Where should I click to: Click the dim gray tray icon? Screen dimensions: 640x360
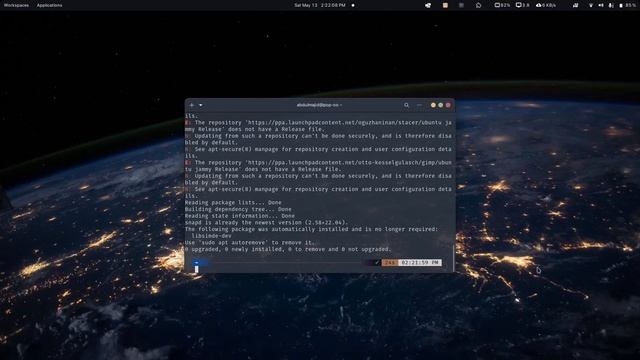[x=461, y=5]
